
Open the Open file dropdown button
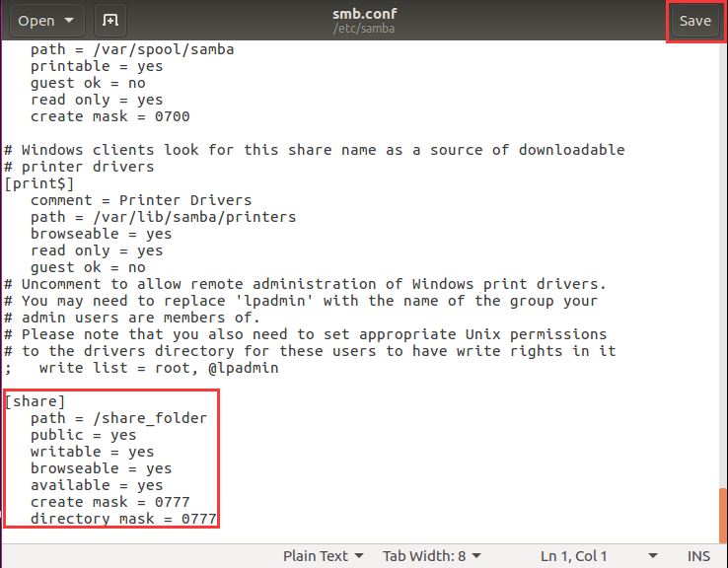pyautogui.click(x=45, y=21)
